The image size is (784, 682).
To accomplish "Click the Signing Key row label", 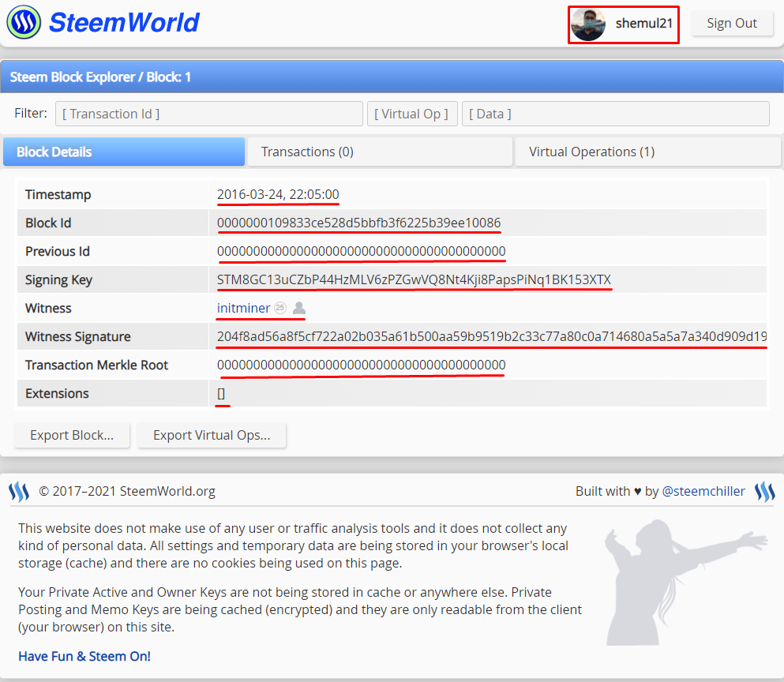I will pyautogui.click(x=58, y=280).
